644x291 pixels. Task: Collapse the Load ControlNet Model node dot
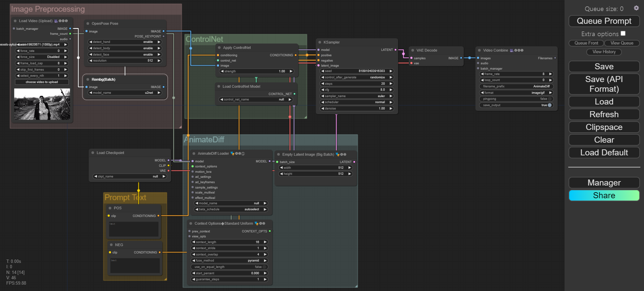click(219, 87)
